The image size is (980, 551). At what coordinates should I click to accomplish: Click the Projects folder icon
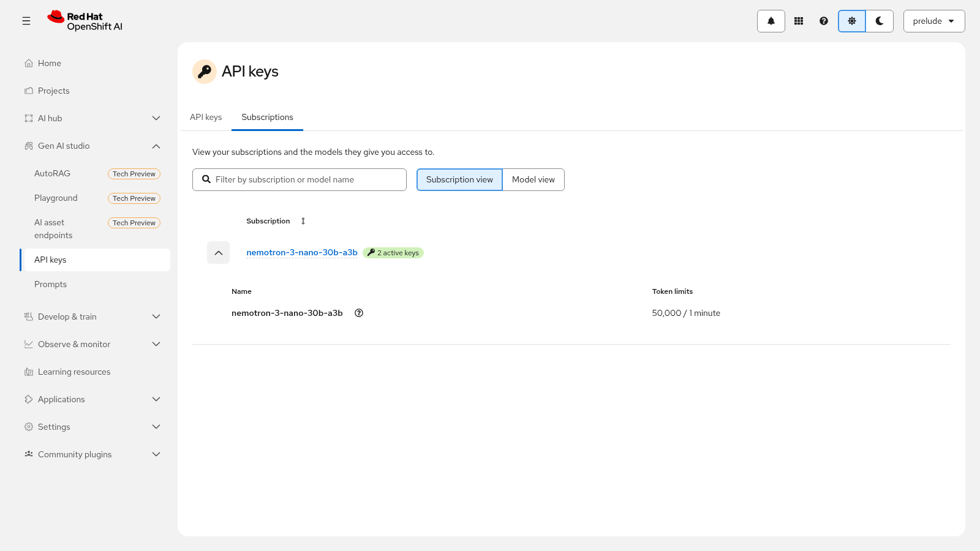pyautogui.click(x=29, y=91)
